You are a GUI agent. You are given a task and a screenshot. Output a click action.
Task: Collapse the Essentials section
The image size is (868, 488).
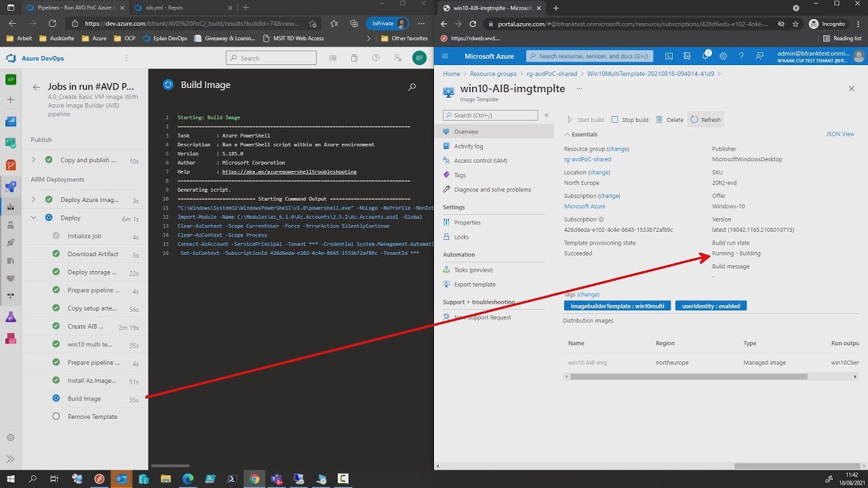(x=568, y=135)
